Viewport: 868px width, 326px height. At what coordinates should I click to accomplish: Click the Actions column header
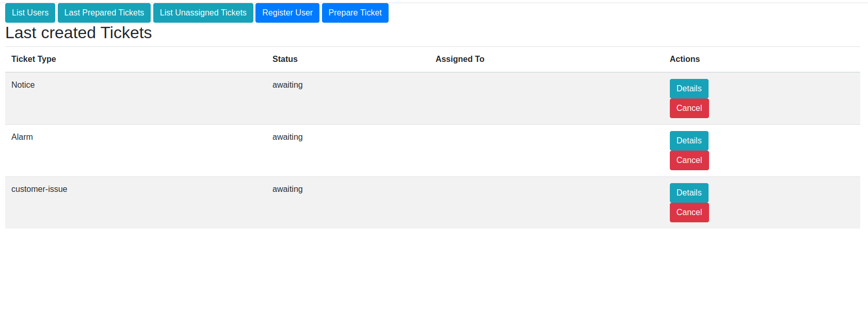[684, 59]
